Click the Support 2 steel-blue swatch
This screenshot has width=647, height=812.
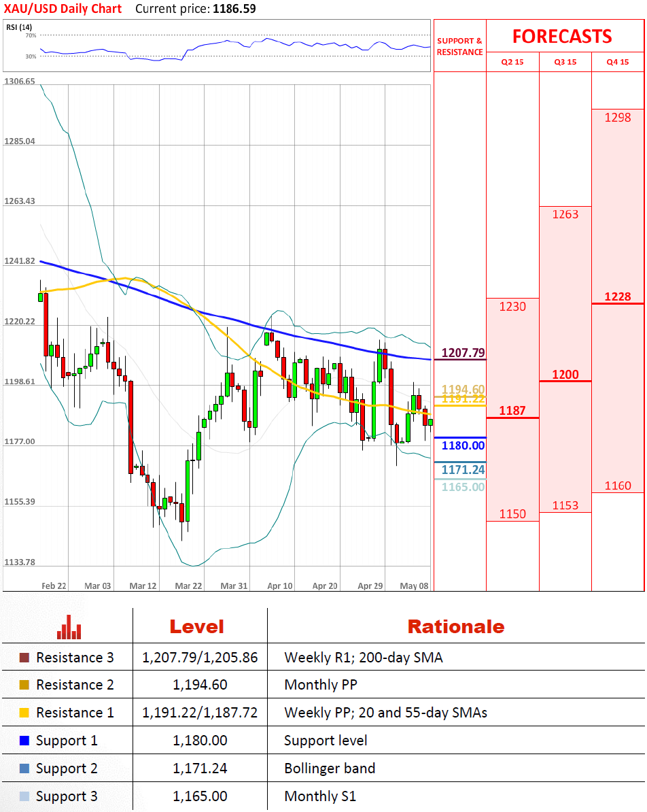24,768
